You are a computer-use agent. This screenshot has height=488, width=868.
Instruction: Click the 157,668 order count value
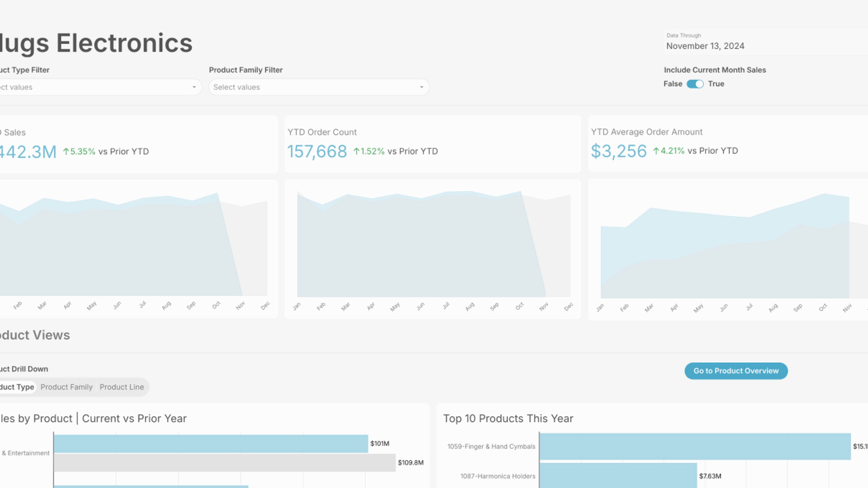(317, 151)
